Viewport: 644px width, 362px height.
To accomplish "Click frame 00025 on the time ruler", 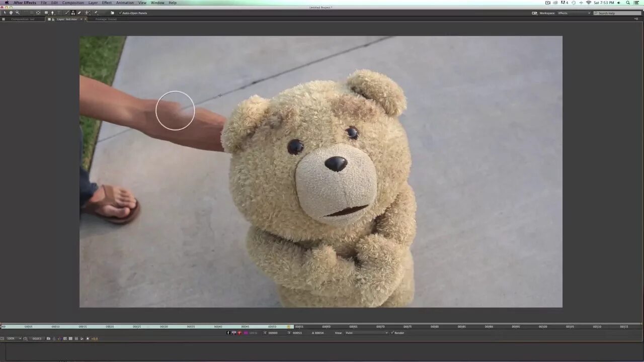I will tap(137, 327).
